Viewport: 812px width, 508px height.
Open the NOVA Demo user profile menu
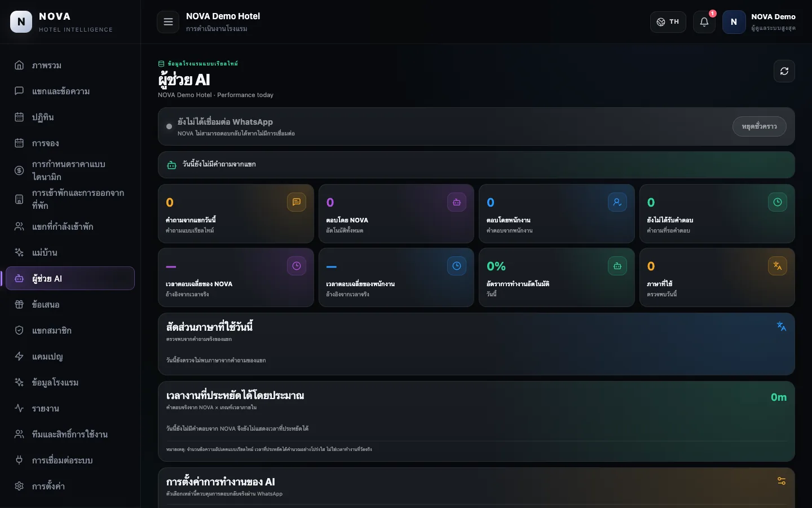(760, 22)
